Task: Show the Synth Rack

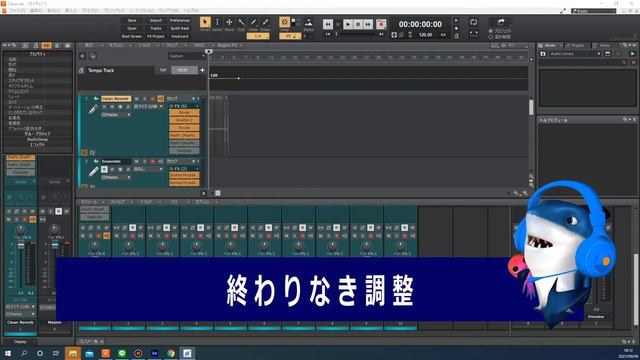Action: [x=180, y=29]
